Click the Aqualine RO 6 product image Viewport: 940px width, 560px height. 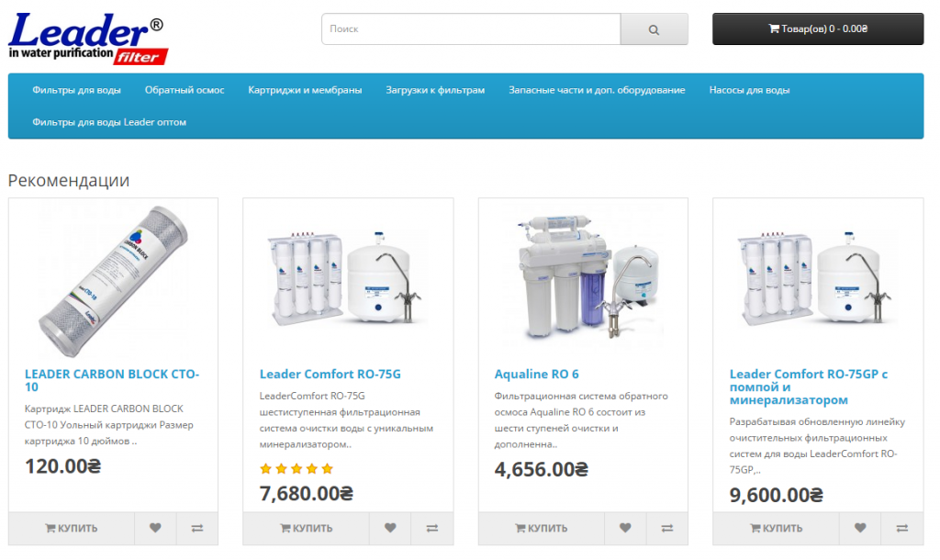(583, 281)
